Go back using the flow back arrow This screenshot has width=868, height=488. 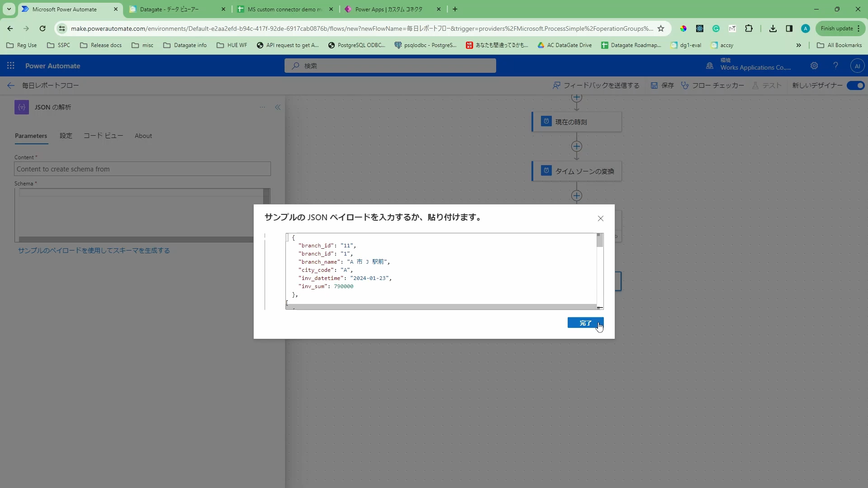click(x=11, y=85)
